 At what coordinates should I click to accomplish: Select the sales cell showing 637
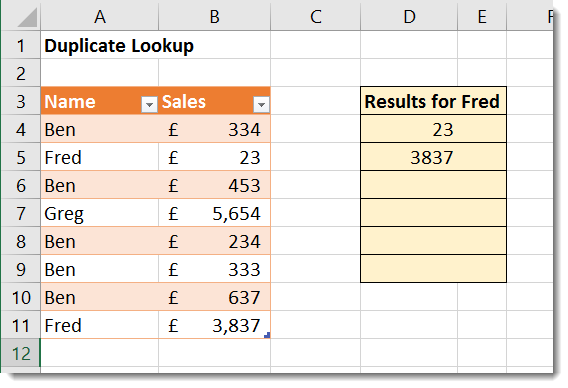pyautogui.click(x=214, y=297)
